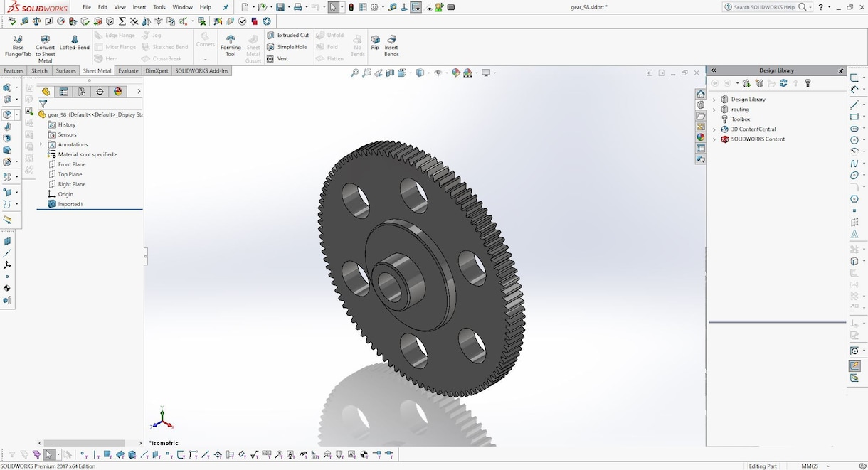Select the Right Plane
868x470 pixels.
tap(67, 184)
